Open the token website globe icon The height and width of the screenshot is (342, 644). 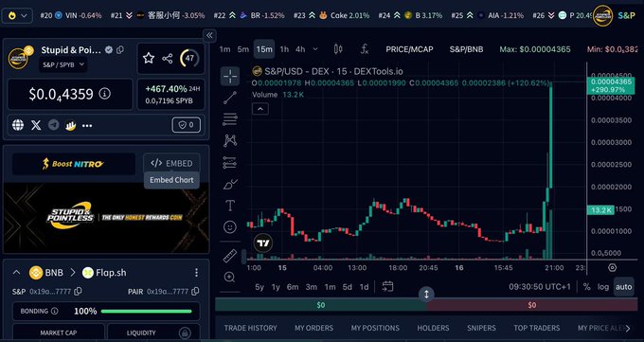click(x=18, y=125)
